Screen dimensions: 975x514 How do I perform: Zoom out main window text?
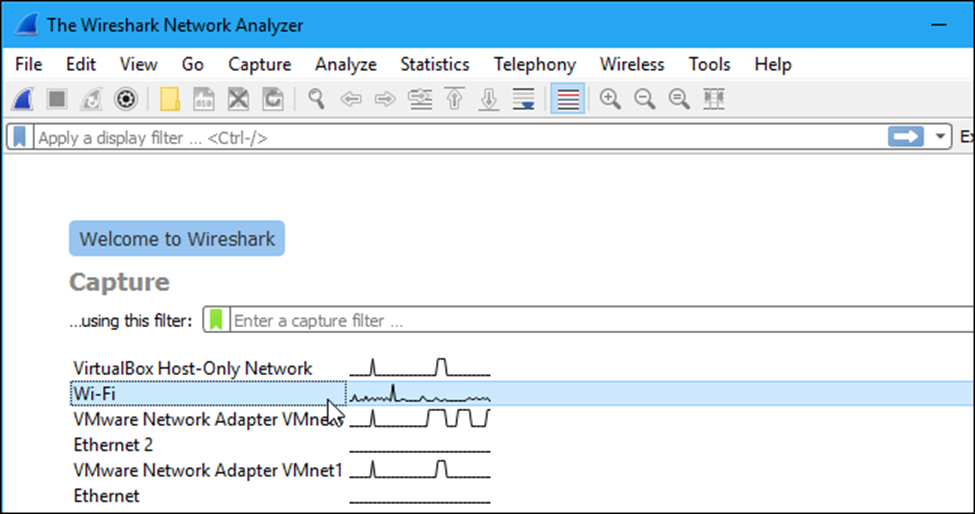click(645, 99)
